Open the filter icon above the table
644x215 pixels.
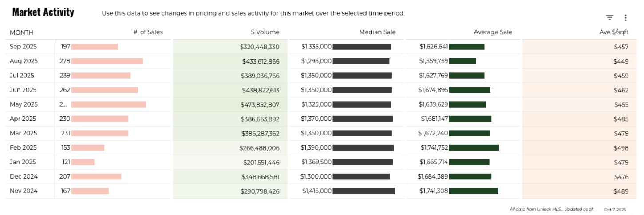(x=610, y=17)
